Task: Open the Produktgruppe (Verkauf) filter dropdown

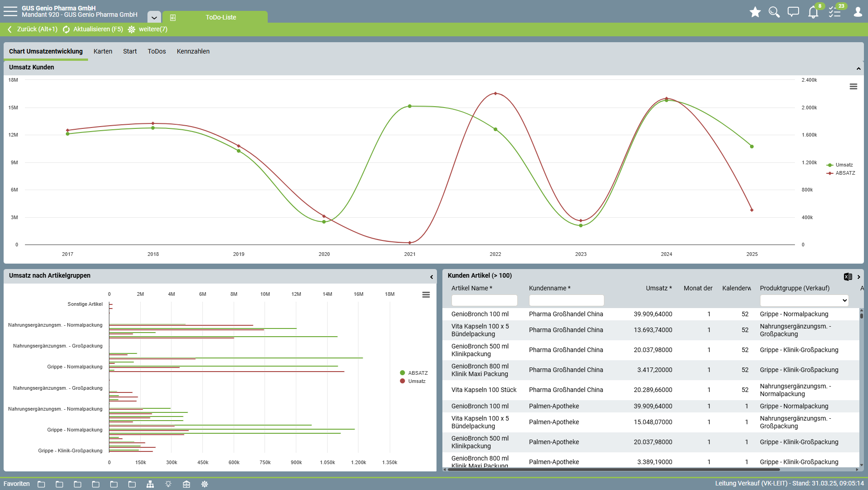Action: coord(804,300)
